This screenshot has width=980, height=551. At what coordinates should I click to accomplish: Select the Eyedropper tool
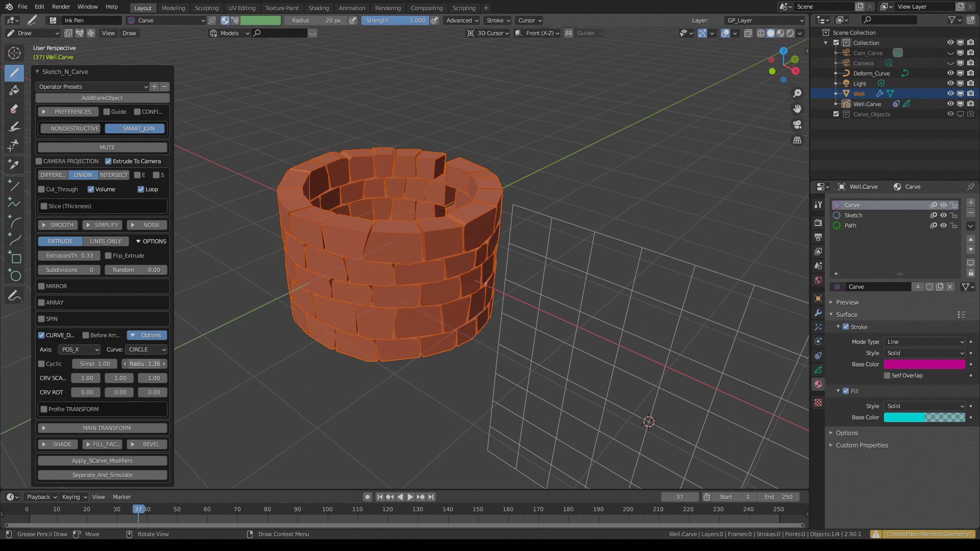[14, 164]
